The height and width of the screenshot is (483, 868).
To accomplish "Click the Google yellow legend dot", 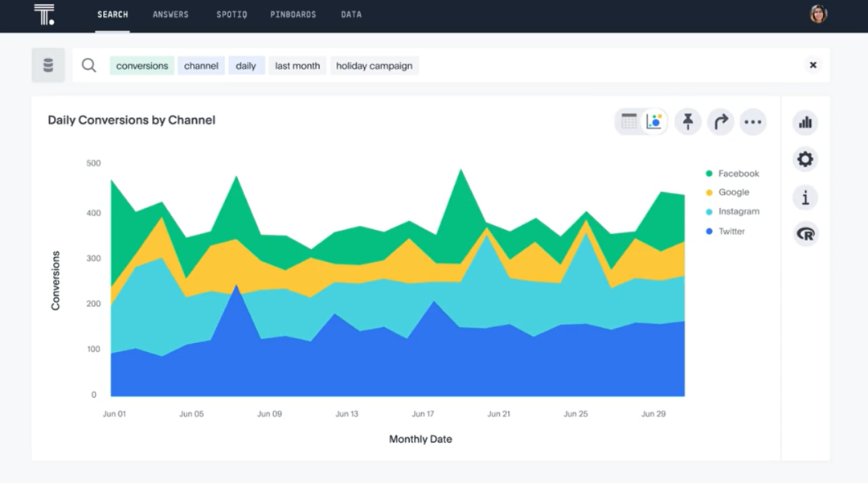I will click(x=709, y=193).
